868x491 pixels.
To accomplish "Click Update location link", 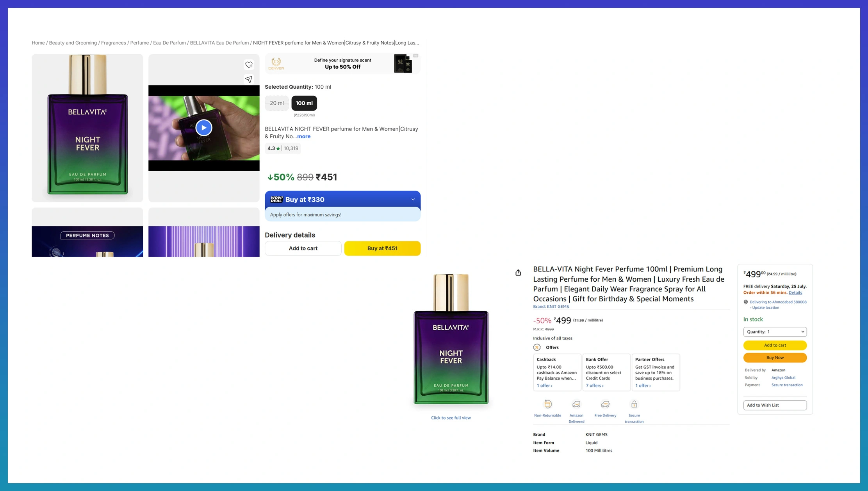I will 765,308.
